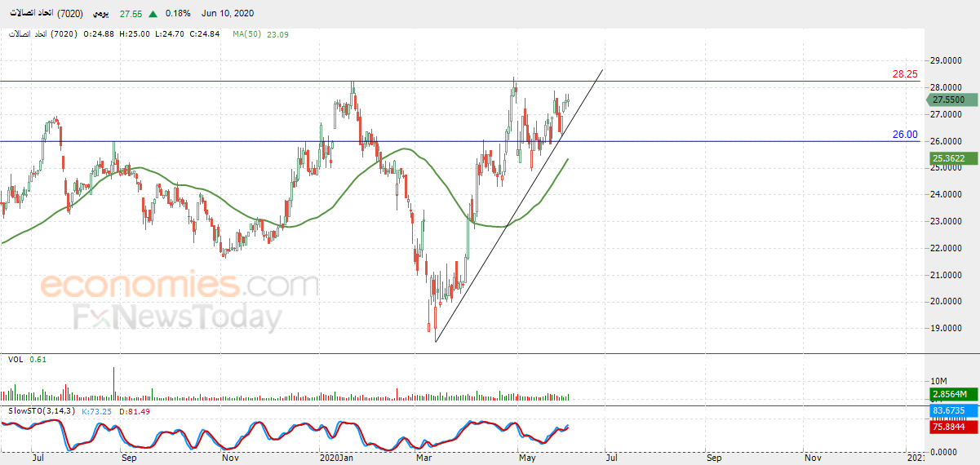Click the 24.0000 price axis label

947,194
